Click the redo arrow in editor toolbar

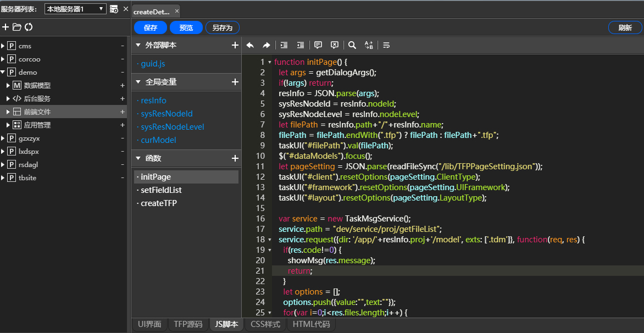(x=266, y=45)
